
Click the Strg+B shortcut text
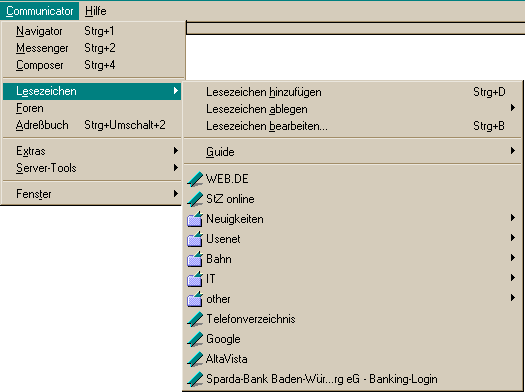[x=489, y=126]
